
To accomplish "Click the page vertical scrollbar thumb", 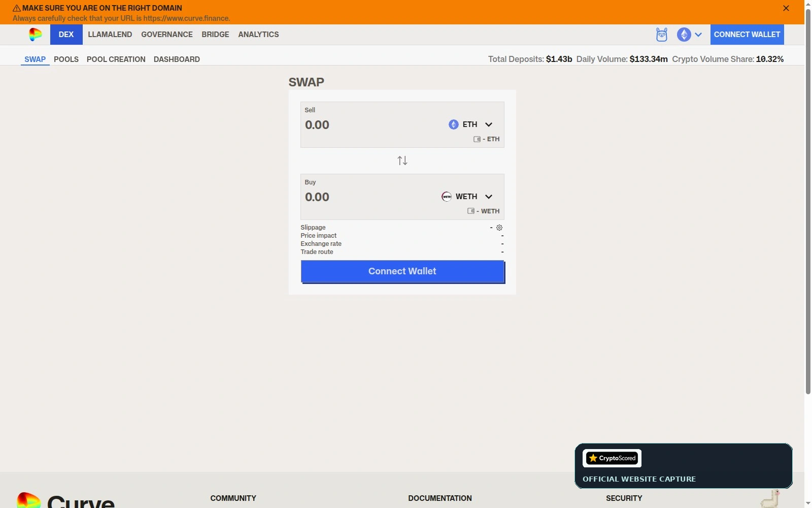I will point(808,201).
